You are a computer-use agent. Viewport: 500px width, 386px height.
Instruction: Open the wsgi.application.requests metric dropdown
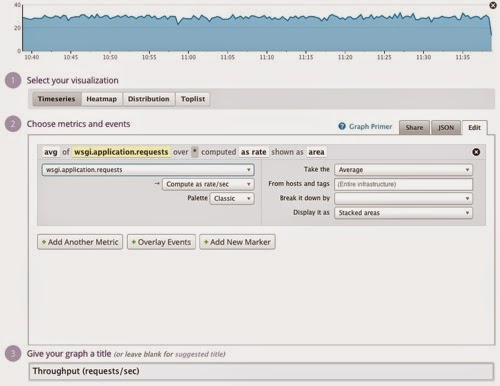click(x=148, y=170)
